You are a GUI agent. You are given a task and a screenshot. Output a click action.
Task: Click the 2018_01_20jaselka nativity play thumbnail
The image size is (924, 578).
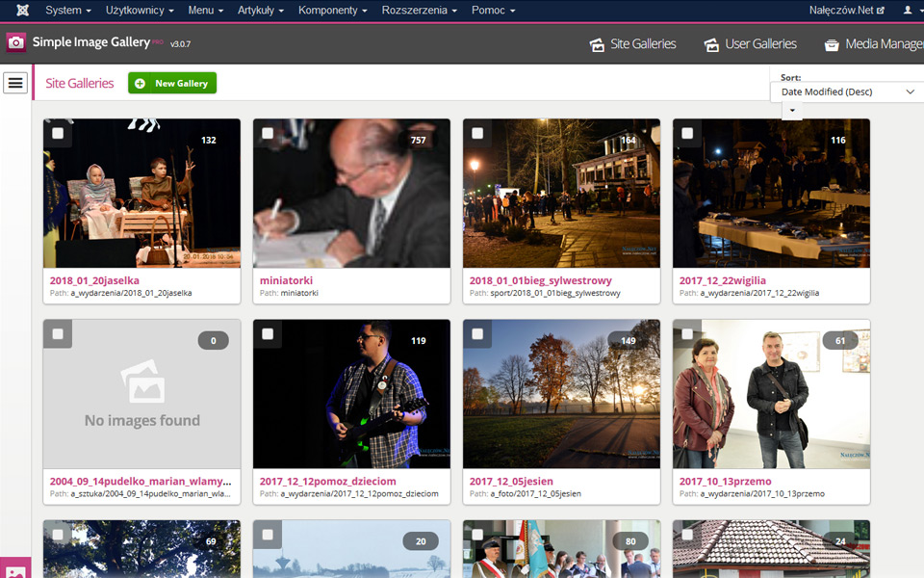(x=142, y=194)
